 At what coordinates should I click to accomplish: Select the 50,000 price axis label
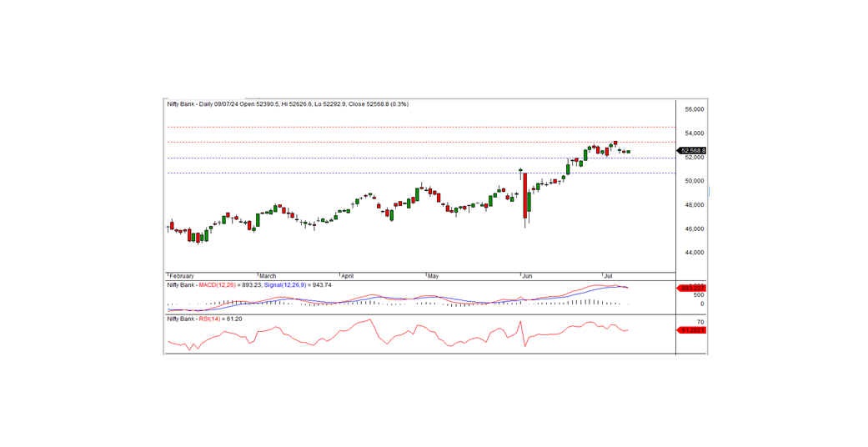(x=694, y=181)
